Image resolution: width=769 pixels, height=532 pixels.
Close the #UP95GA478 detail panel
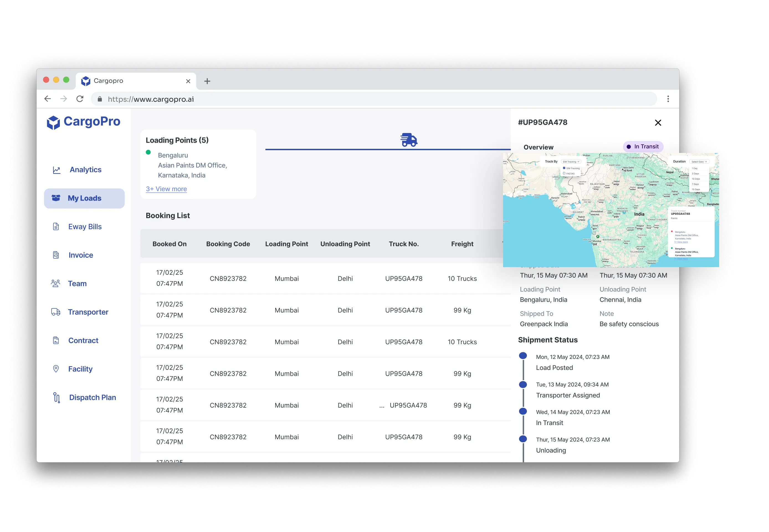click(x=658, y=123)
